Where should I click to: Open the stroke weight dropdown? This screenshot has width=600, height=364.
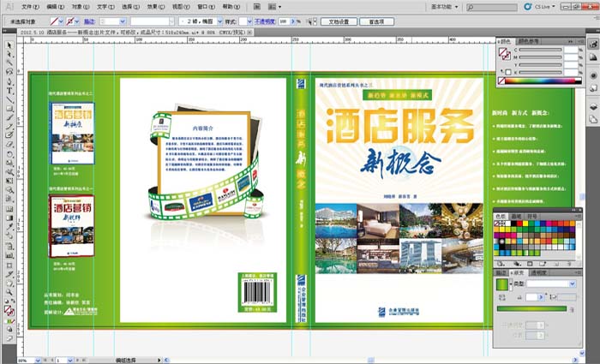click(x=123, y=21)
